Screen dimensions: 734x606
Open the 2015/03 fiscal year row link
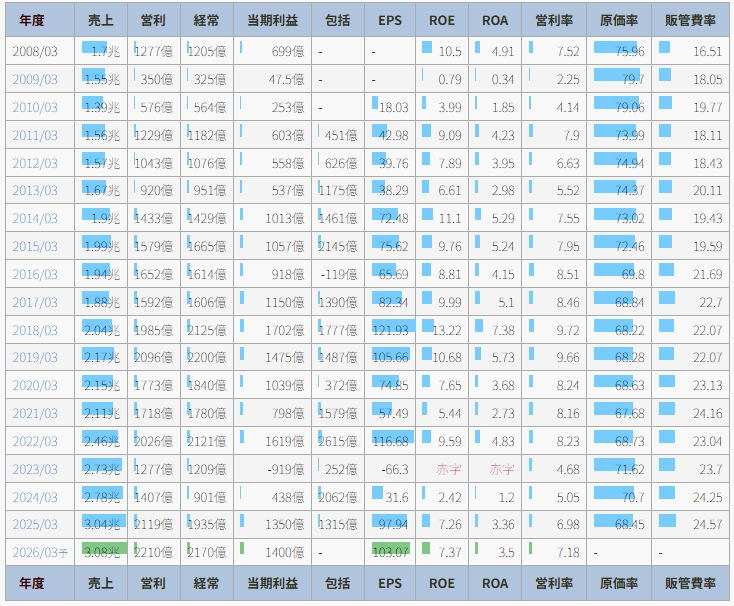coord(35,247)
